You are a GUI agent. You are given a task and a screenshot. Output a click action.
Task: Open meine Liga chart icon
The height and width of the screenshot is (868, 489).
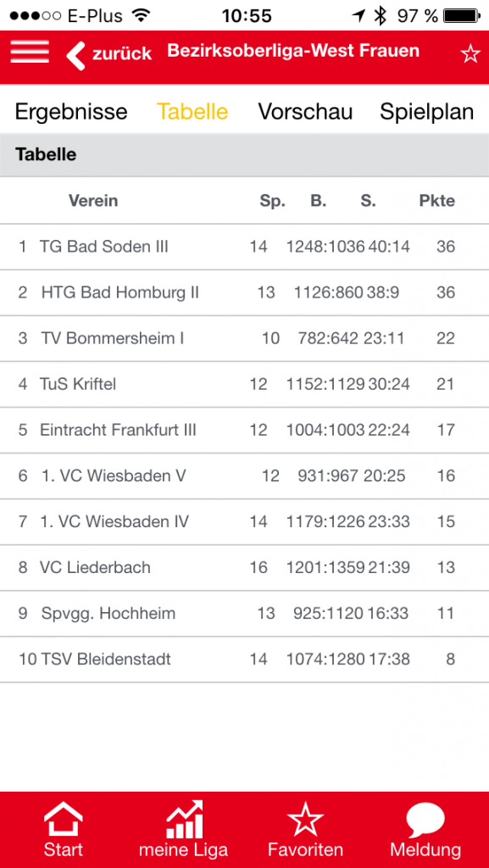click(x=185, y=821)
